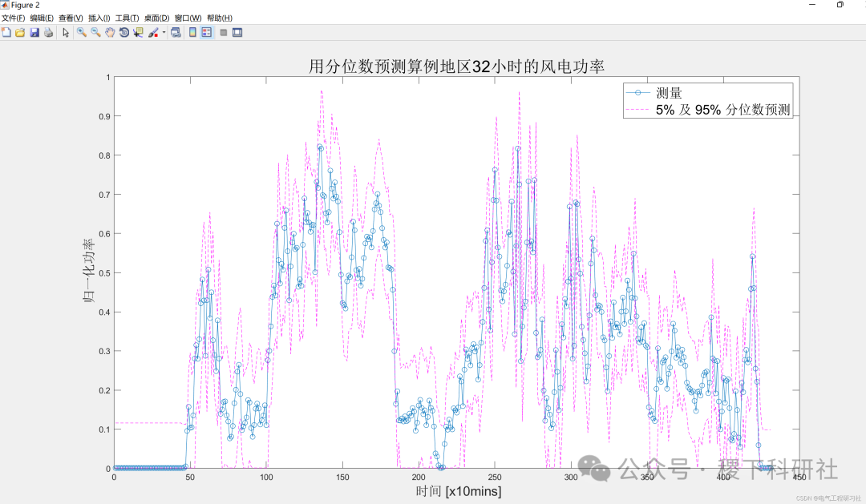Select the Brush data tool
The width and height of the screenshot is (866, 504).
[153, 33]
